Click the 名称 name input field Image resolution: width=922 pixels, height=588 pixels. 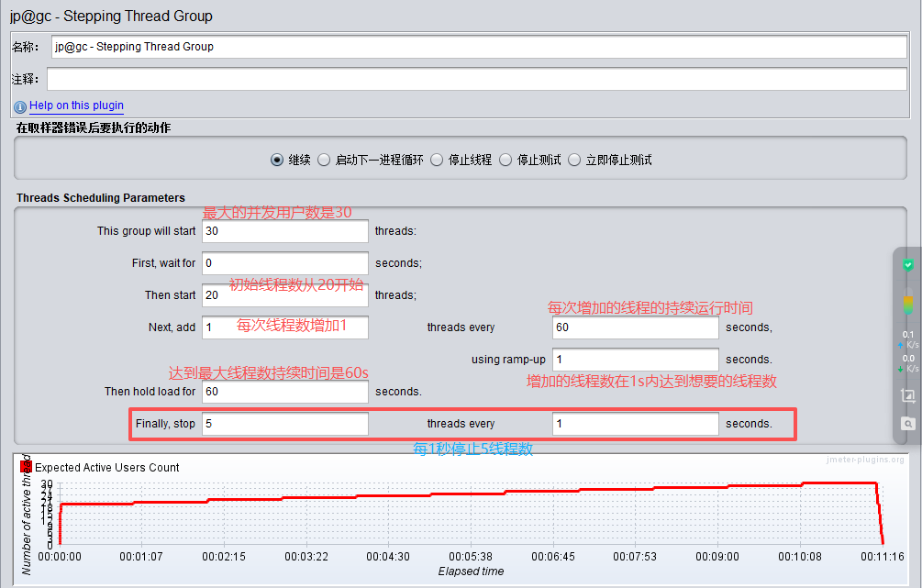pyautogui.click(x=477, y=47)
